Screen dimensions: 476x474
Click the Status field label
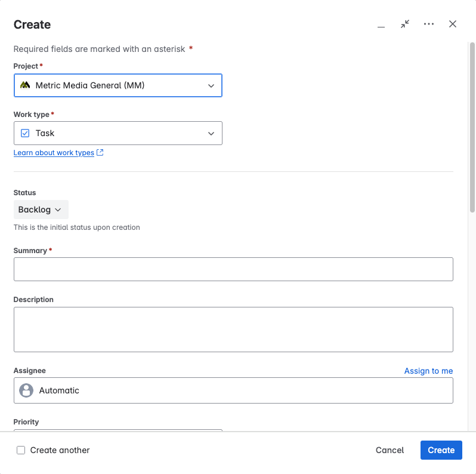click(x=24, y=193)
